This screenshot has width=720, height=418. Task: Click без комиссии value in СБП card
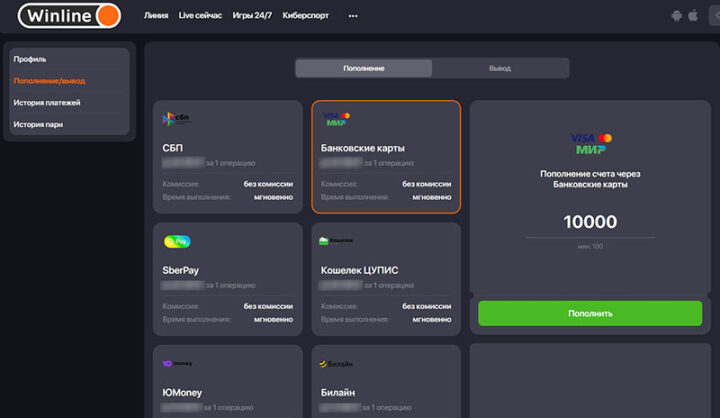268,184
